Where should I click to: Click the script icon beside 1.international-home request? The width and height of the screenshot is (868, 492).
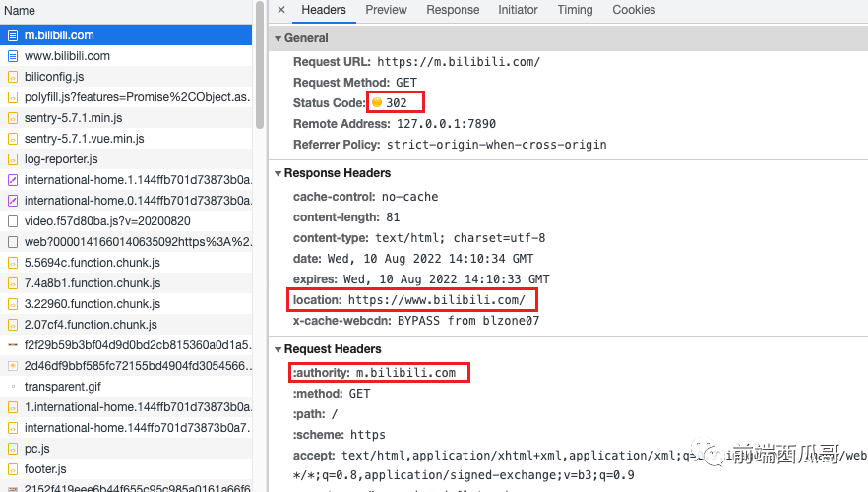(12, 407)
